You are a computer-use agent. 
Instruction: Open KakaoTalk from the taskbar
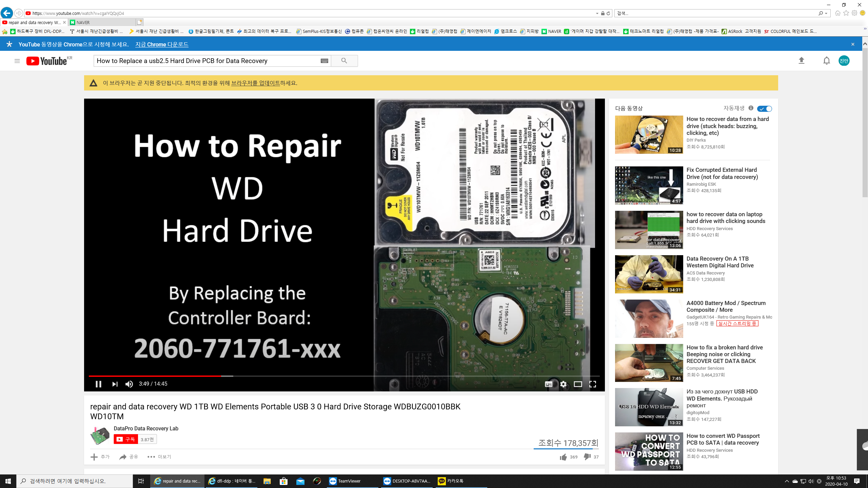[x=460, y=481]
